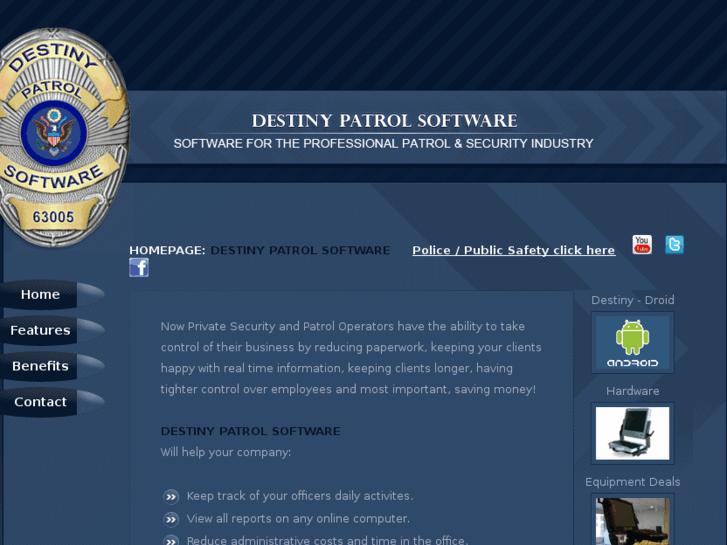The width and height of the screenshot is (727, 545).
Task: Click the 'View all reports on any online computer' text
Action: 298,519
